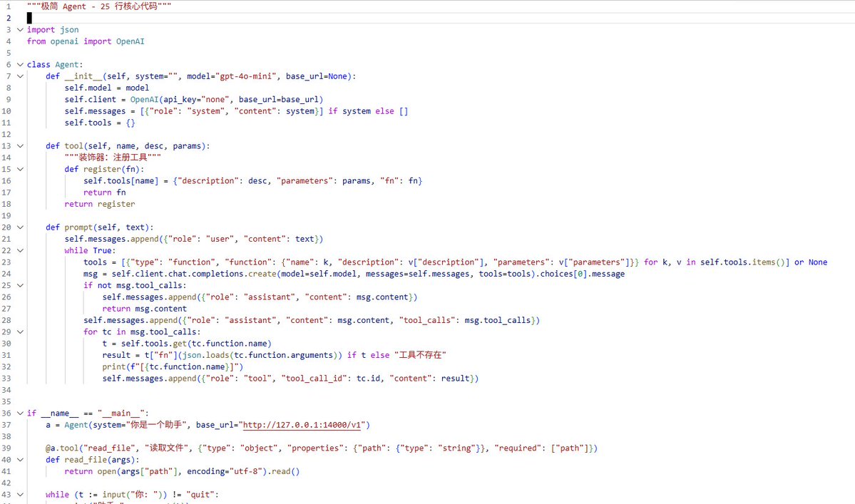
Task: Fold the __init__ method at line 7
Action: [x=20, y=76]
